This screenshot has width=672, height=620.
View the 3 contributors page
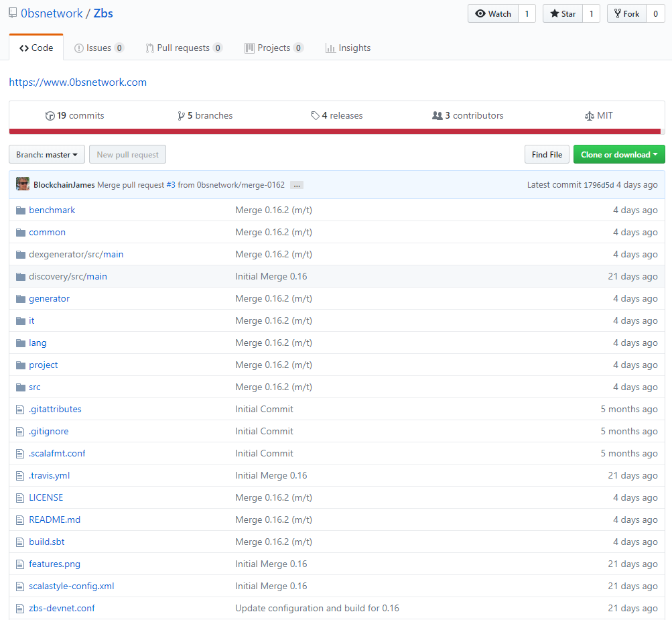click(x=468, y=116)
